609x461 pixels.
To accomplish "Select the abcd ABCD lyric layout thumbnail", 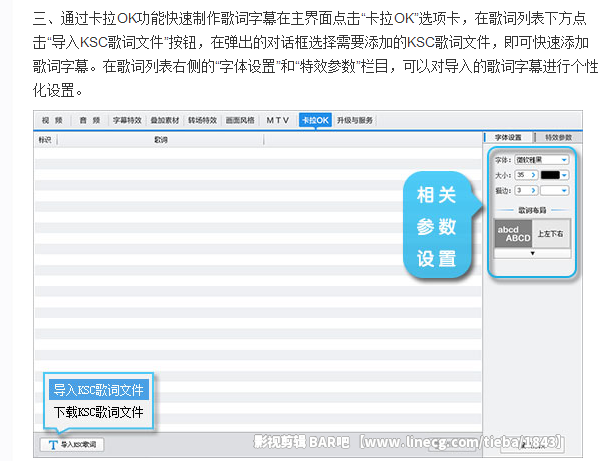I will point(513,233).
